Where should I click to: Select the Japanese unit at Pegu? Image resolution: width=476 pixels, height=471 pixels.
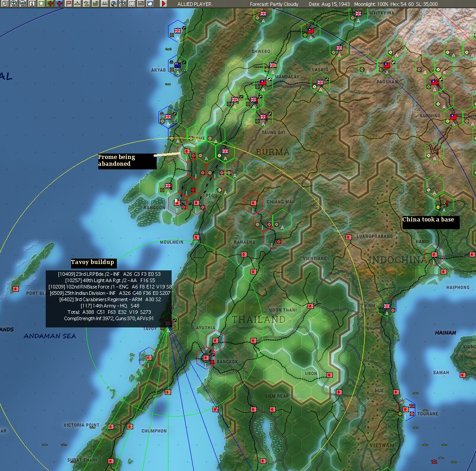pos(197,203)
